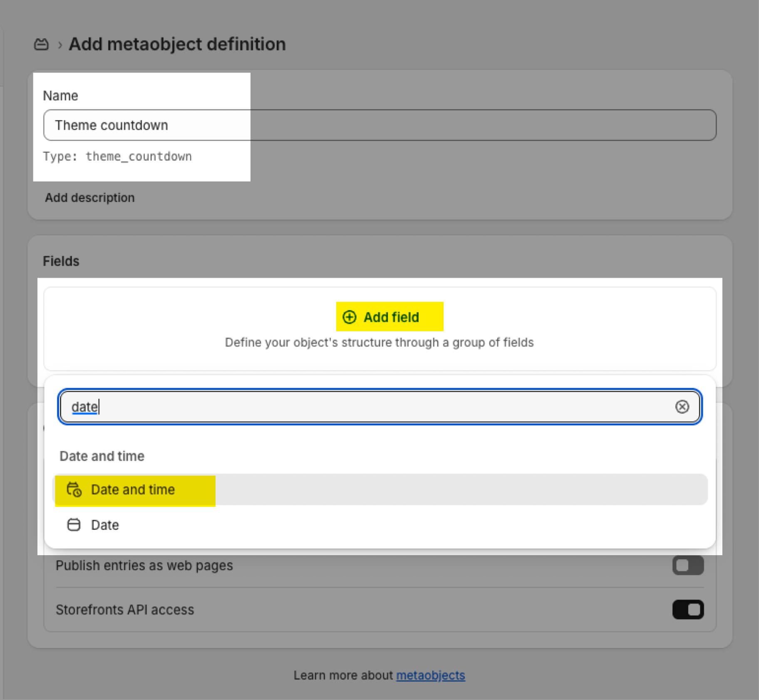
Task: Click the calendar-clock icon for Date and time
Action: pos(74,490)
